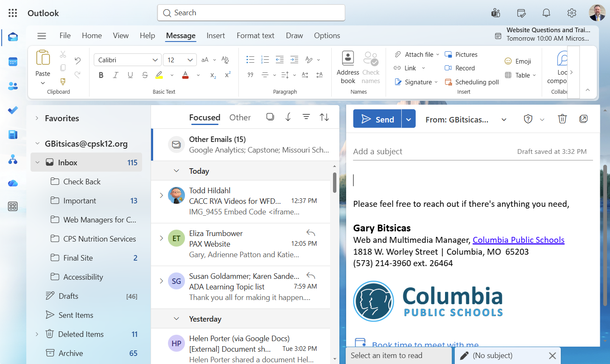Click the Search box
This screenshot has height=364, width=610.
251,13
